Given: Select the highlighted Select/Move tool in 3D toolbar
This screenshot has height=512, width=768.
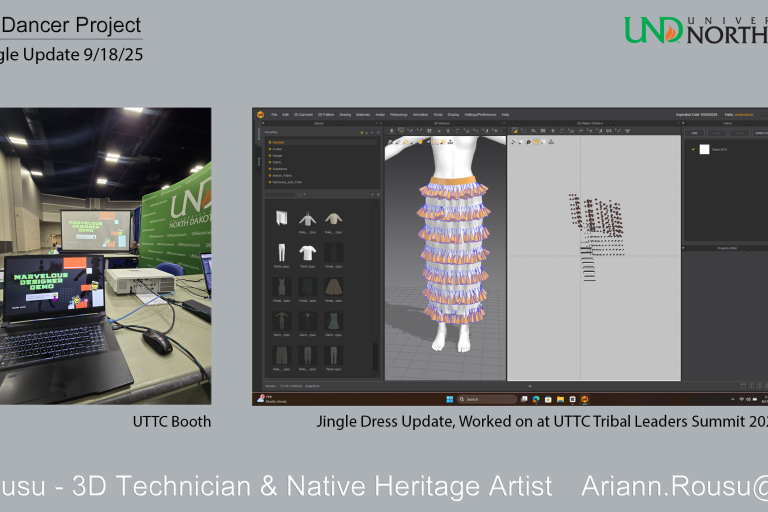Looking at the screenshot, I should pos(401,131).
